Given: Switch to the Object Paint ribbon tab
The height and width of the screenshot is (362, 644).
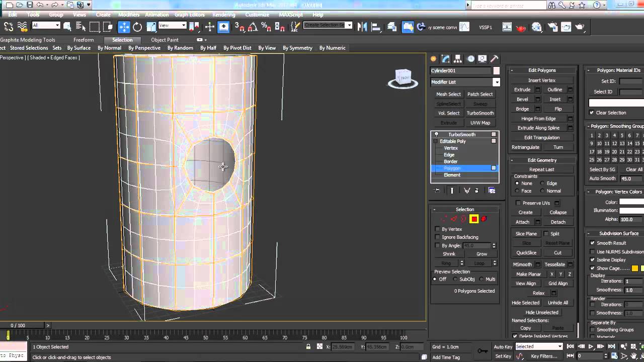Looking at the screenshot, I should pos(165,40).
